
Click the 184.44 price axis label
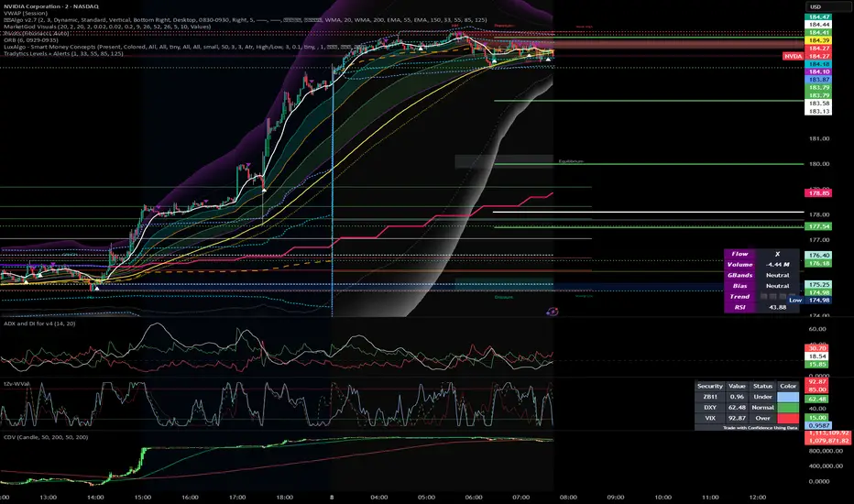(x=818, y=25)
